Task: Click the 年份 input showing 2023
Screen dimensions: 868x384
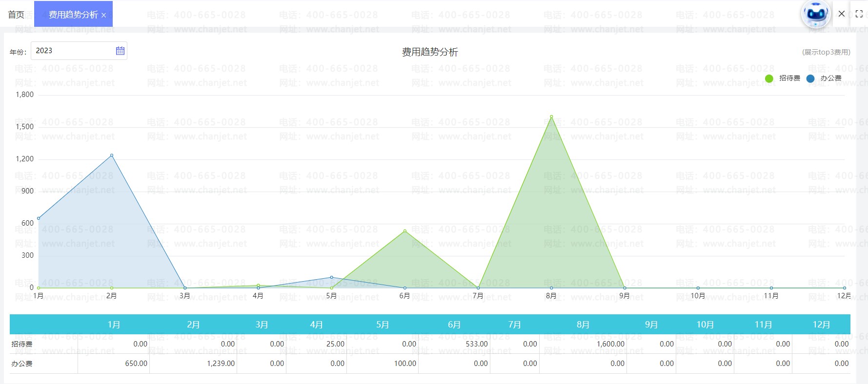Action: (x=79, y=51)
